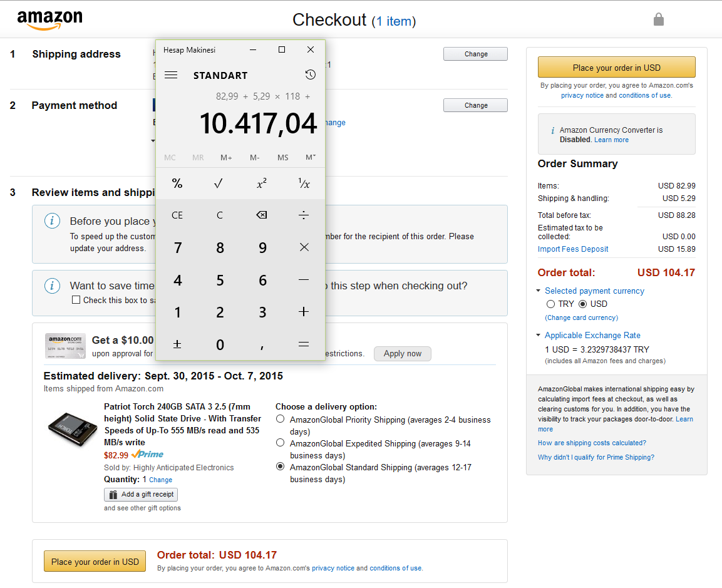Image resolution: width=722 pixels, height=588 pixels.
Task: Collapse Applicable Exchange Rate section
Action: [x=539, y=336]
